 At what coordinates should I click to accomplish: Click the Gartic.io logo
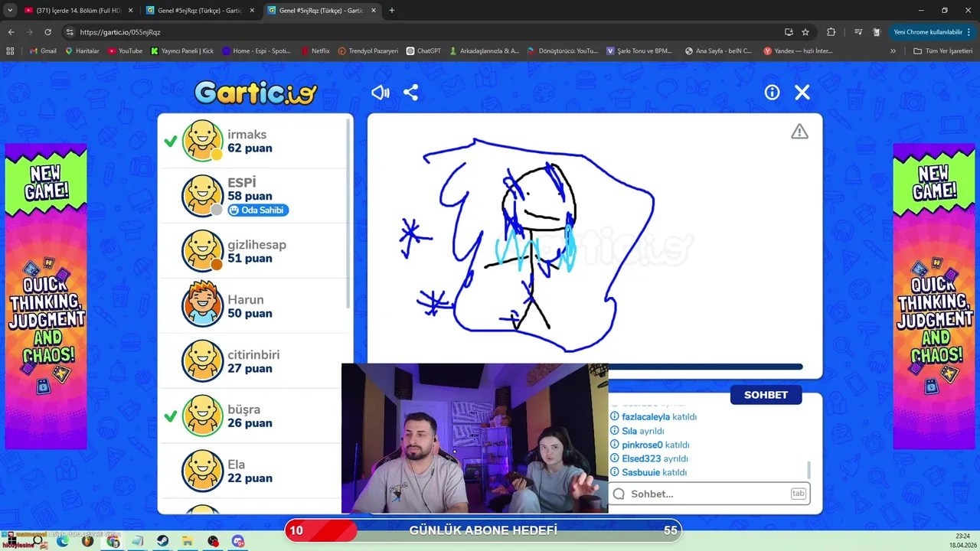pos(255,93)
